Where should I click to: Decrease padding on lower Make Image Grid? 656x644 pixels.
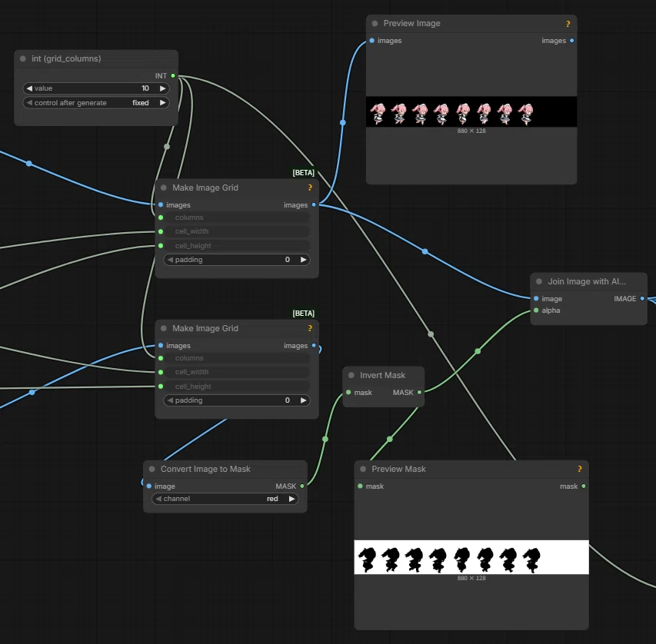point(170,400)
